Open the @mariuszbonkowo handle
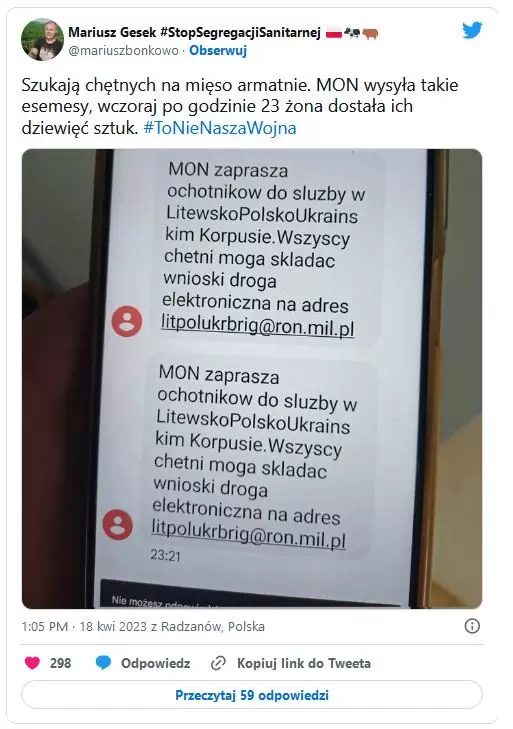Viewport: 513px width, 729px height. point(123,50)
